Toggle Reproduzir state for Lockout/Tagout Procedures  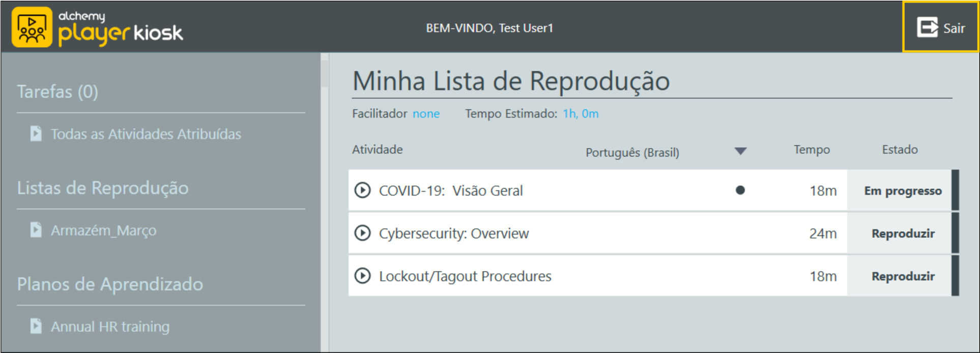(903, 276)
